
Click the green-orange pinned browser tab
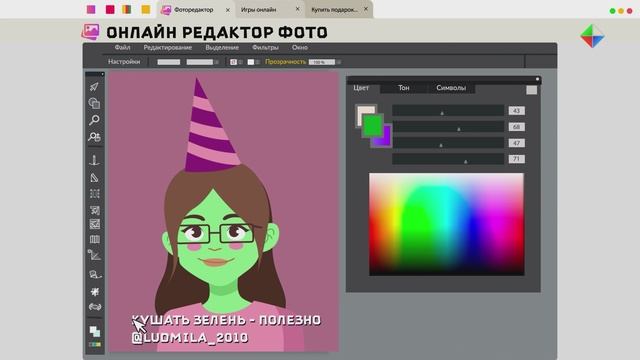pos(127,9)
